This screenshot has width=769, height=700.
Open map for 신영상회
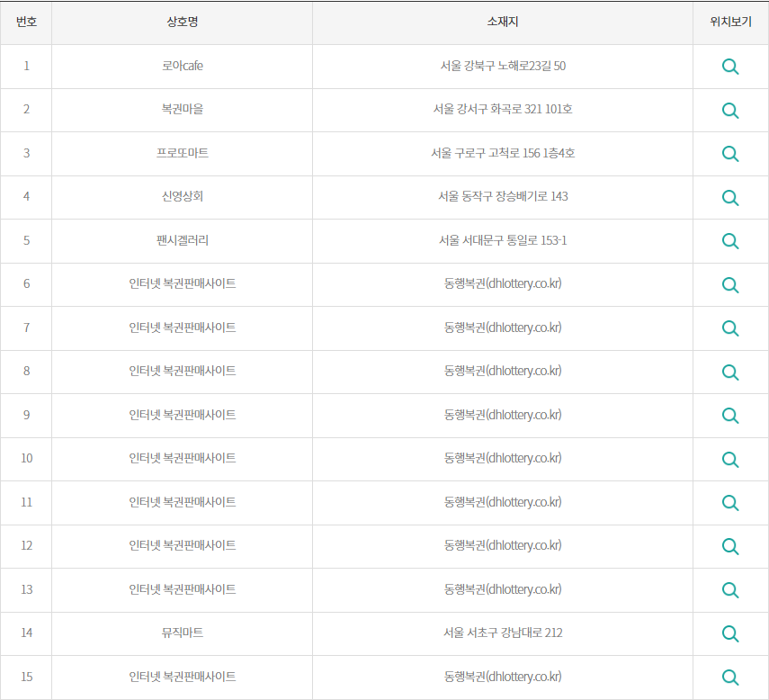click(x=729, y=197)
